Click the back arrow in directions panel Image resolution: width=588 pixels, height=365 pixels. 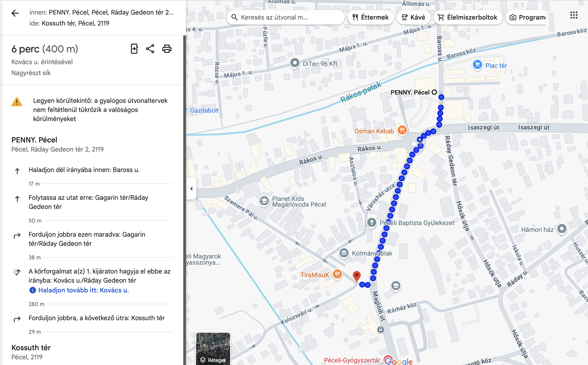click(15, 13)
